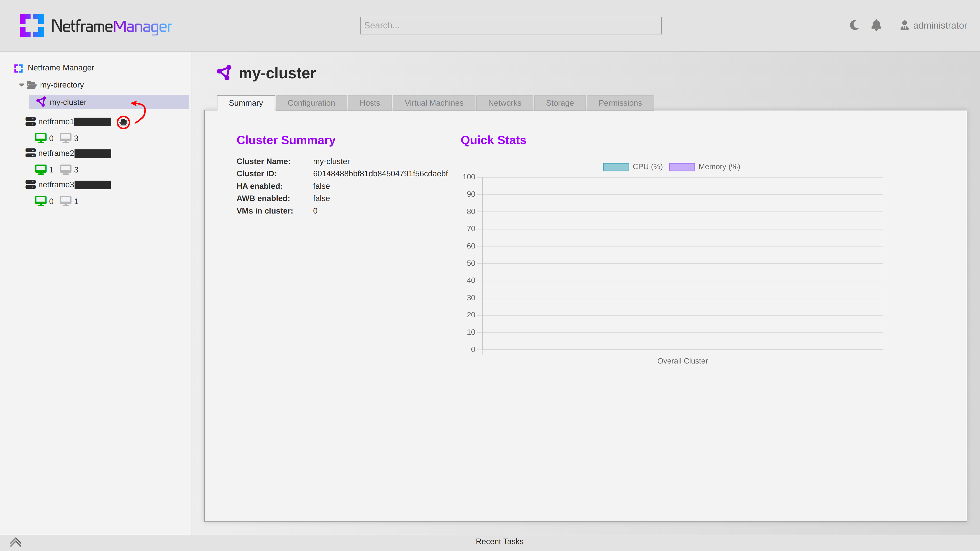Click the netframe3 server icon
This screenshot has height=551, width=980.
[x=30, y=184]
